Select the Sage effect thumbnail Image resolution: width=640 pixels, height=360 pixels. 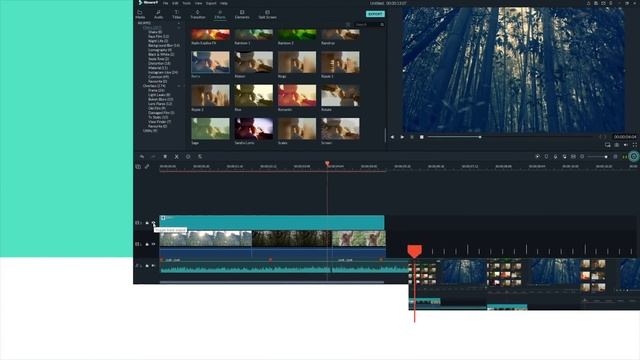pyautogui.click(x=210, y=129)
